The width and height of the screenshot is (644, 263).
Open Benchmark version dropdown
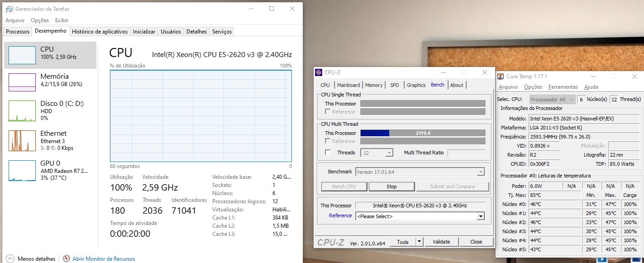coord(420,172)
